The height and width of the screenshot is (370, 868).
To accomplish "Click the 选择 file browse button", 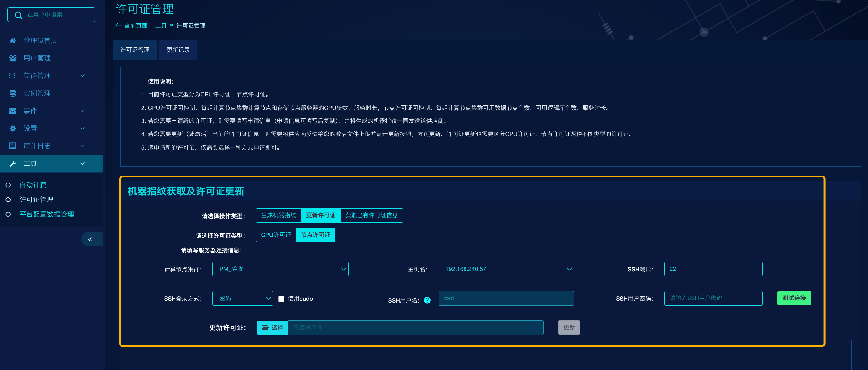I will coord(272,327).
